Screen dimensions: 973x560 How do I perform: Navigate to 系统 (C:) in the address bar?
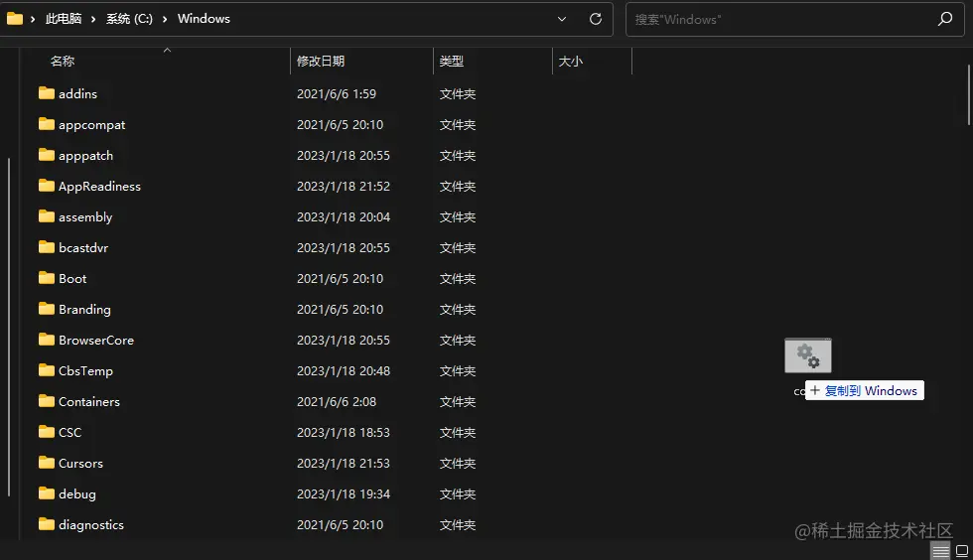[x=129, y=19]
